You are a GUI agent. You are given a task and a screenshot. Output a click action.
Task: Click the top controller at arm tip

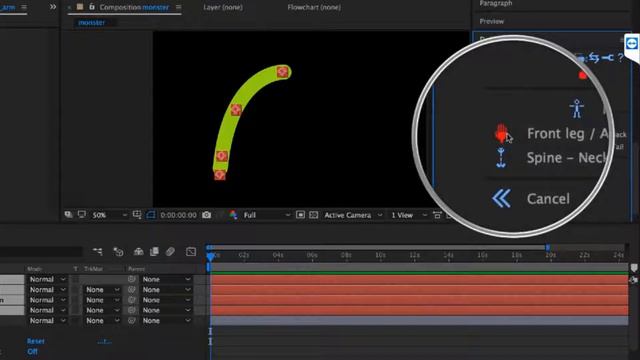pyautogui.click(x=282, y=72)
